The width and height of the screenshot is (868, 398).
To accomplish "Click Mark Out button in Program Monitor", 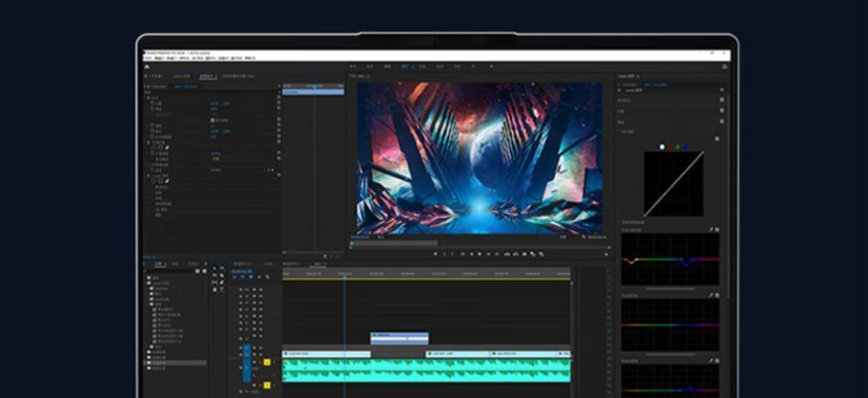I will point(452,254).
